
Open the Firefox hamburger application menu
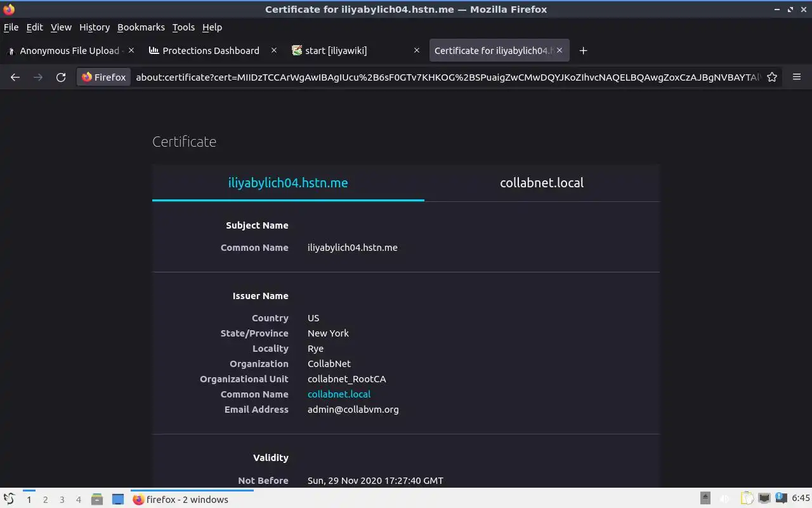(x=797, y=77)
